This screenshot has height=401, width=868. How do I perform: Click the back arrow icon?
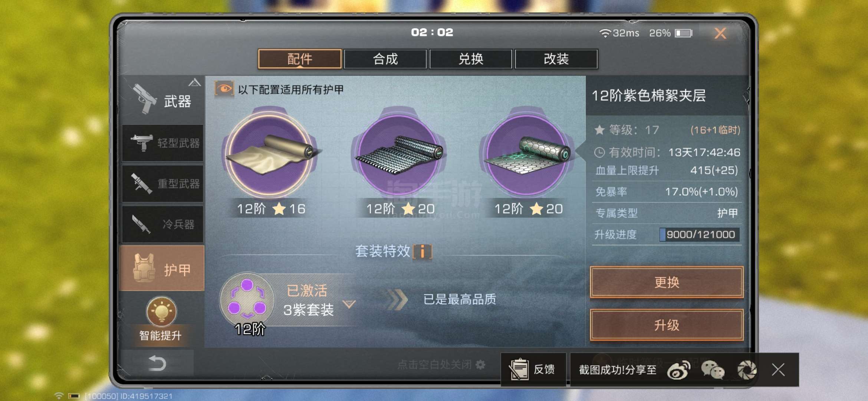(x=157, y=363)
